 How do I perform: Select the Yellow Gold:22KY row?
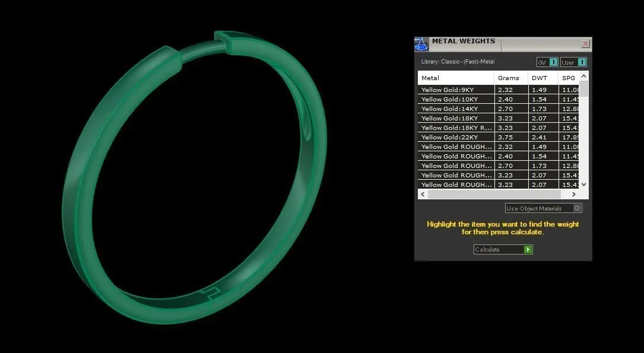[x=498, y=137]
